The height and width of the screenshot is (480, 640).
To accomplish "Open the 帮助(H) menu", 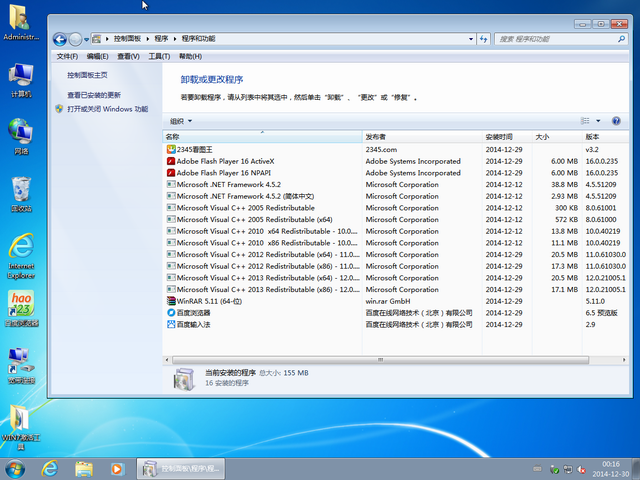I will click(191, 56).
